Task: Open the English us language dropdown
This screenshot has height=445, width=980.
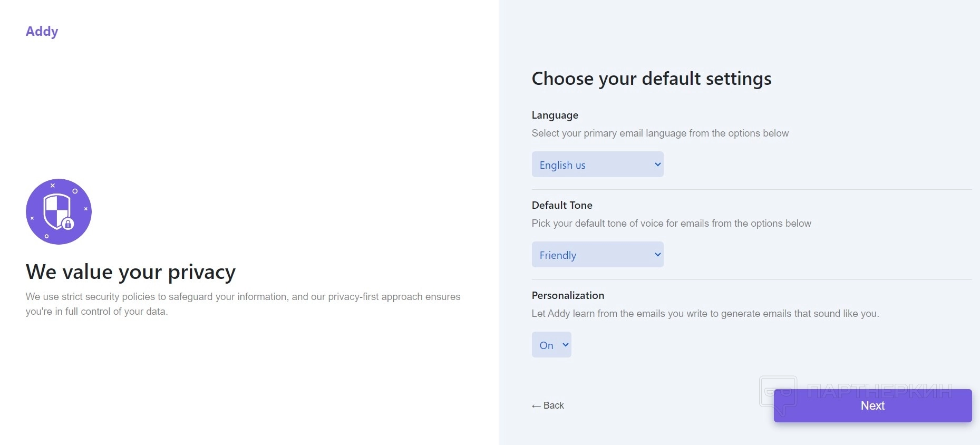Action: (x=597, y=165)
